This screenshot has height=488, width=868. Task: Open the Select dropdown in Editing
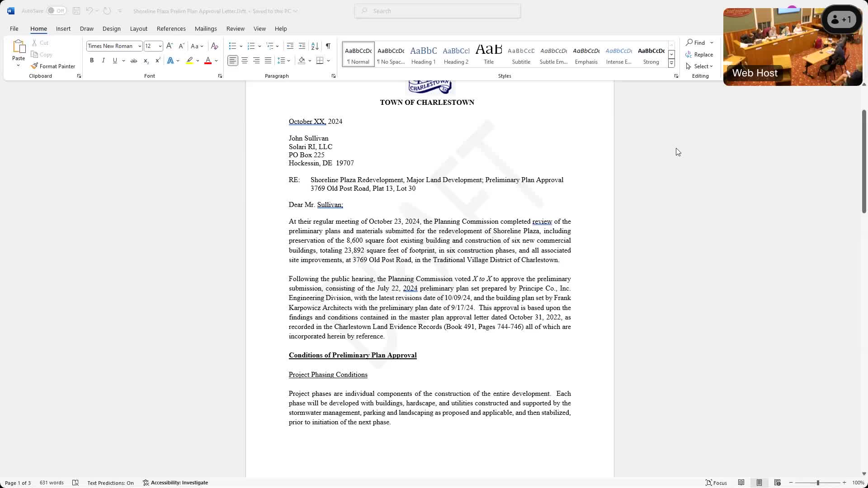pyautogui.click(x=699, y=66)
